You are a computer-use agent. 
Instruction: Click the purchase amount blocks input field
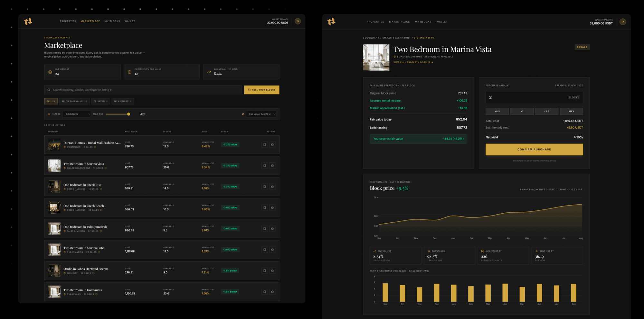click(534, 98)
